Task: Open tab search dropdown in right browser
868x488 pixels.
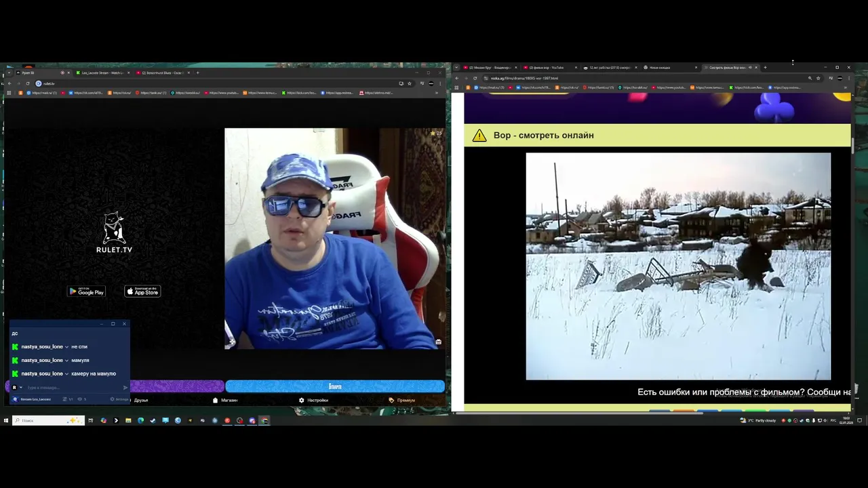Action: [x=456, y=68]
